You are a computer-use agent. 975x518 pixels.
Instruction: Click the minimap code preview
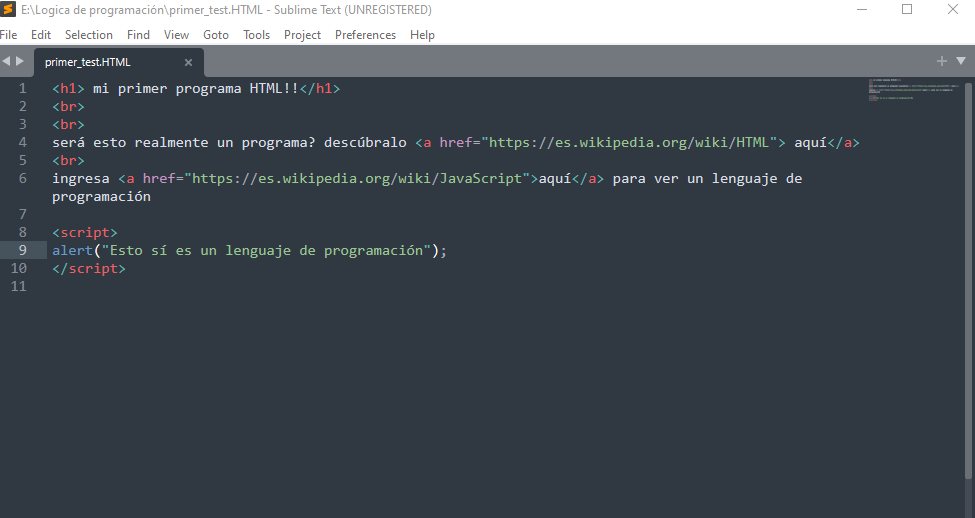[x=912, y=90]
